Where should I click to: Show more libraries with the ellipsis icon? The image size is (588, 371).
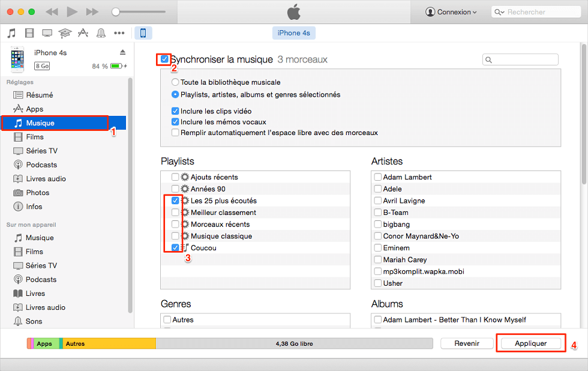coord(119,33)
